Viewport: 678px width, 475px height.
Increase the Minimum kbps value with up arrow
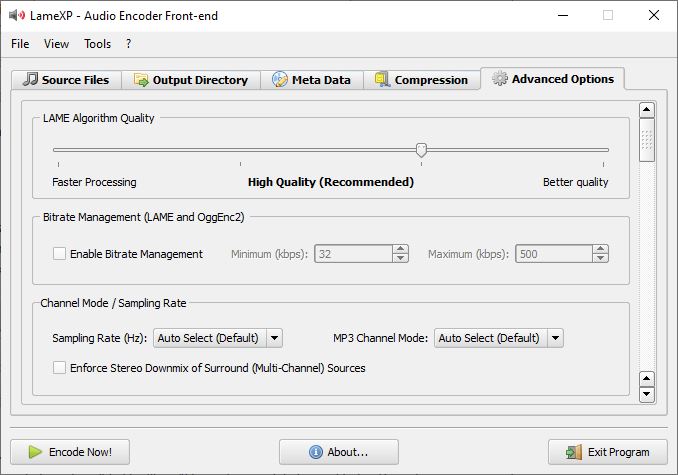coord(400,249)
